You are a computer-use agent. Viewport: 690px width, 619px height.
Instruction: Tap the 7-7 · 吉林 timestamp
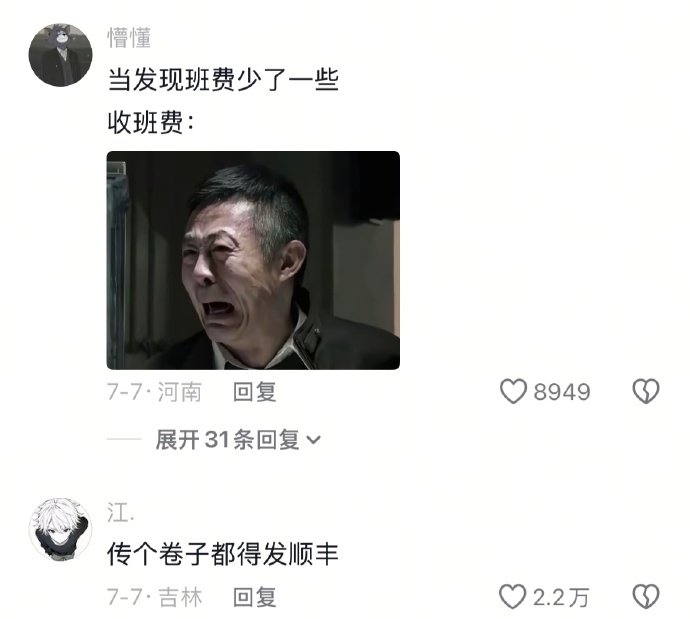coord(154,597)
